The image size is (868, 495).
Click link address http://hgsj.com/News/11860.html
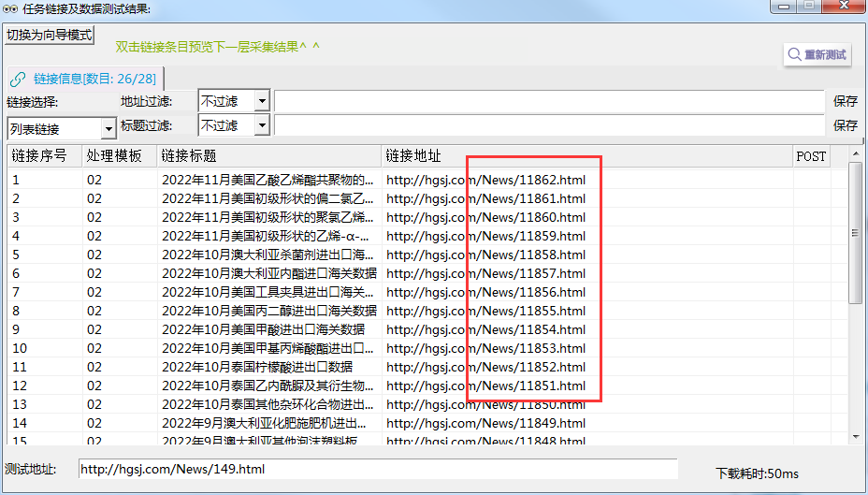pos(486,218)
